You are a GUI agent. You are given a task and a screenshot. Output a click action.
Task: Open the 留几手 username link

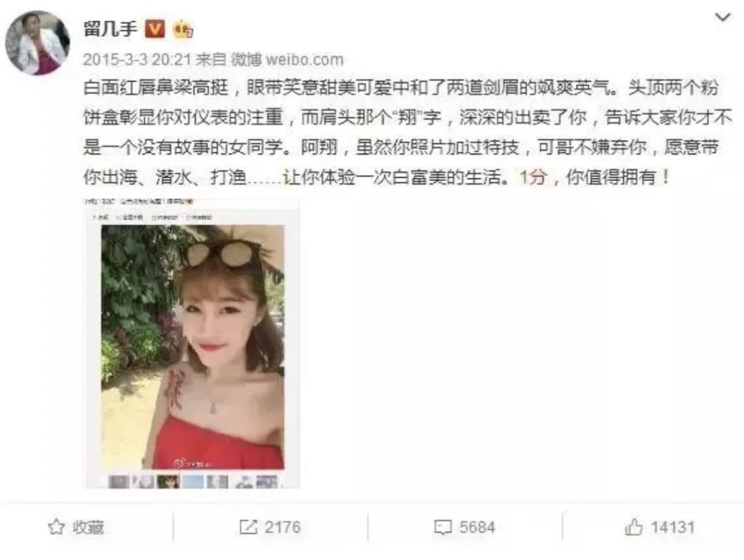[110, 29]
